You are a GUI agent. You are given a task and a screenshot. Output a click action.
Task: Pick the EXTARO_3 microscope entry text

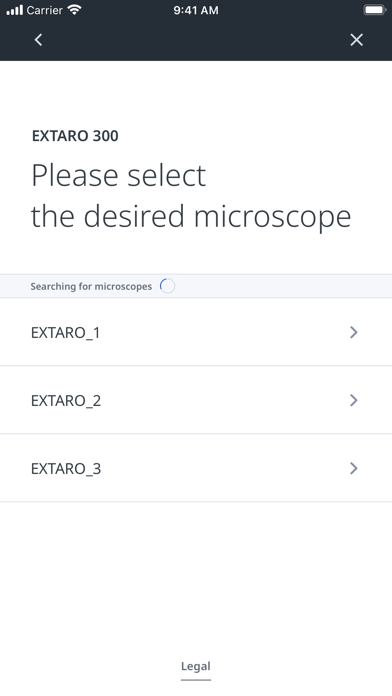click(66, 468)
